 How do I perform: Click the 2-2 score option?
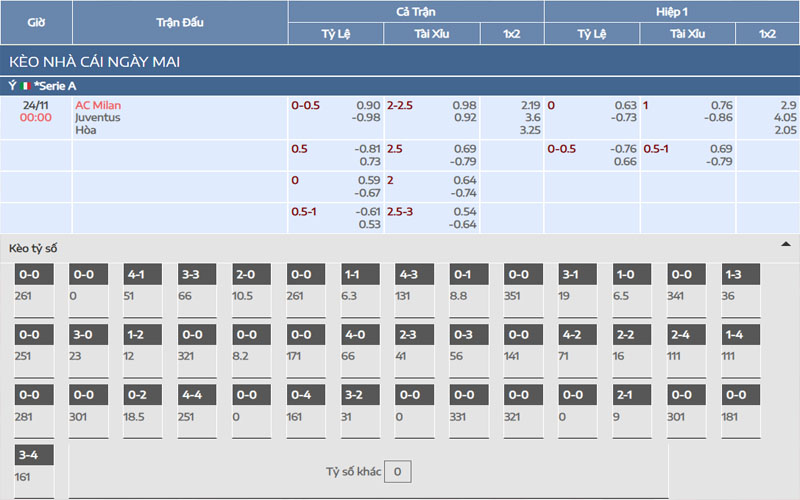[632, 335]
